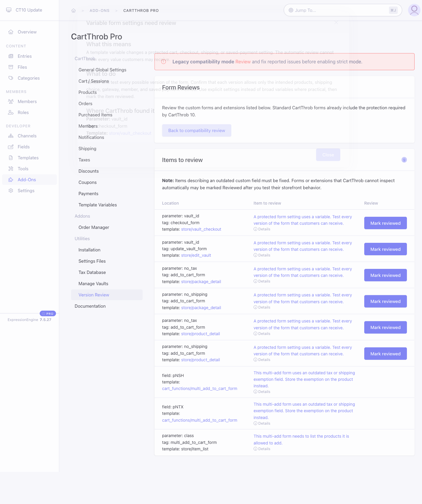
Task: Open the store/edit_vault template link
Action: tap(196, 255)
